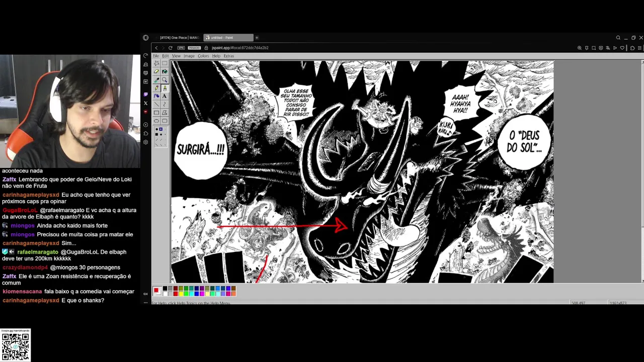644x362 pixels.
Task: Switch to the untitled - Paint tab
Action: [228, 38]
